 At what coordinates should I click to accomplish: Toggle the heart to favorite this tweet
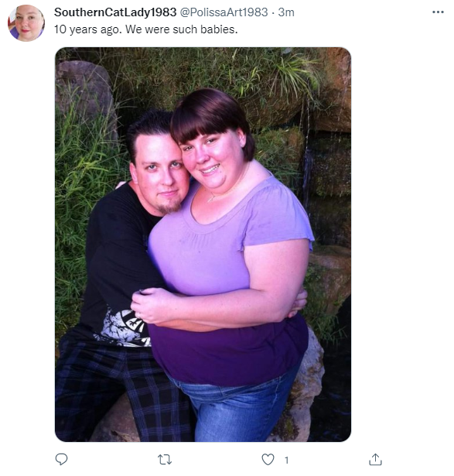[268, 460]
